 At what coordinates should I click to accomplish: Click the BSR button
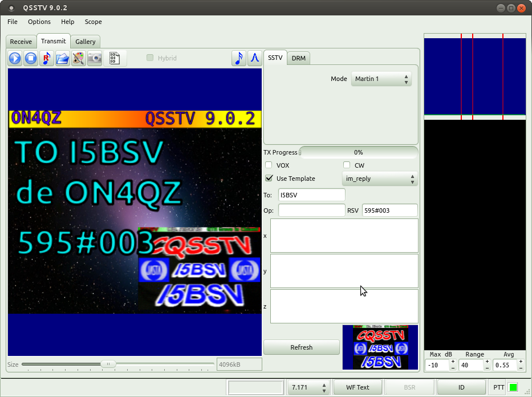click(x=409, y=387)
